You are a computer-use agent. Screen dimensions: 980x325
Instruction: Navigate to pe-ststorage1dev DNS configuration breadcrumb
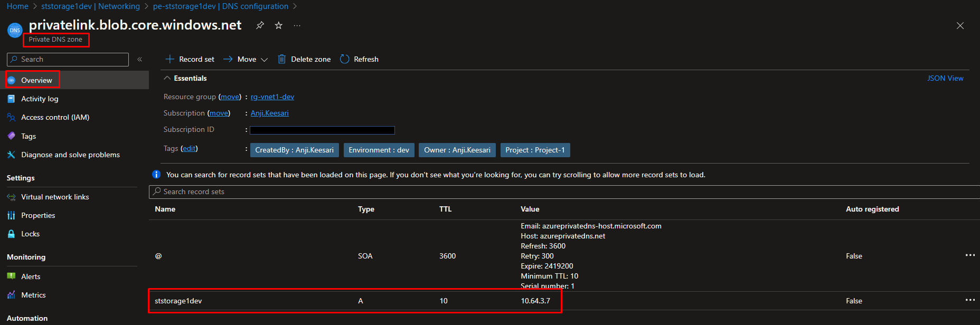click(x=221, y=6)
